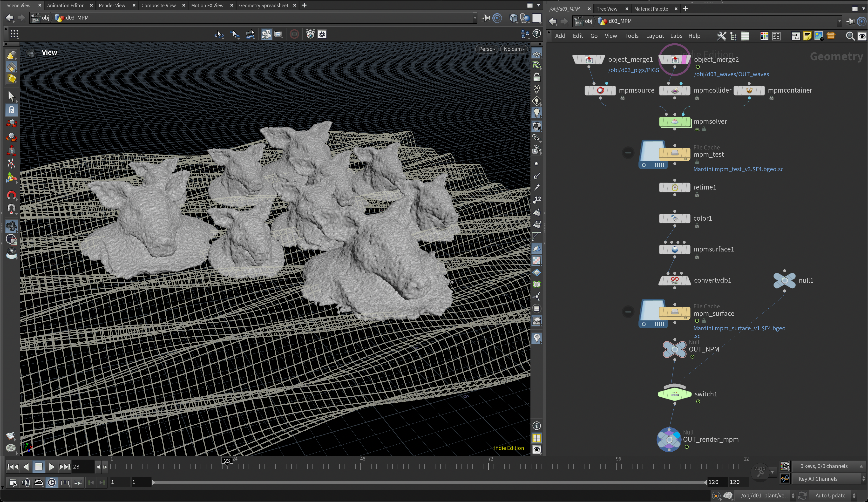Click the select arrow tool in left toolbar

click(11, 96)
